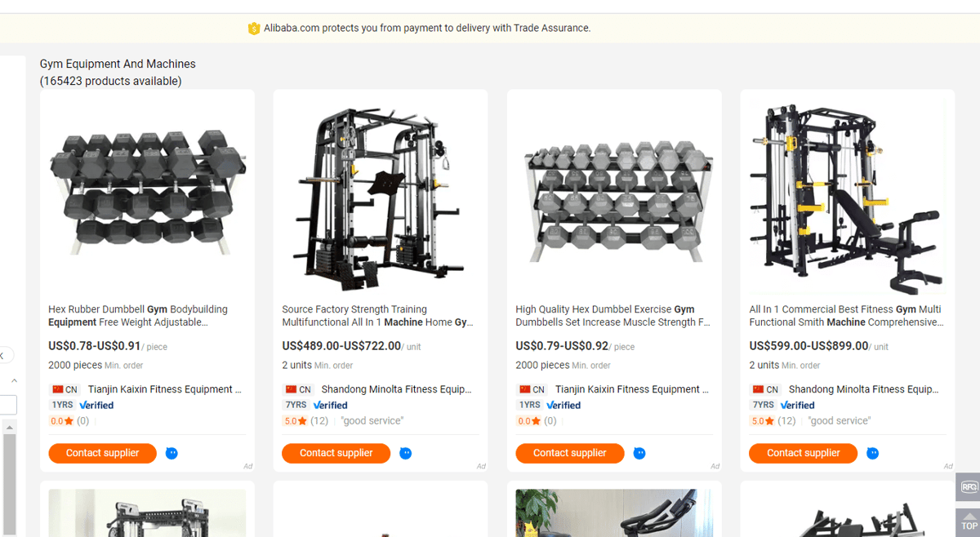Open Shandong Minolta supplier link on second card
This screenshot has width=980, height=537.
tap(396, 389)
